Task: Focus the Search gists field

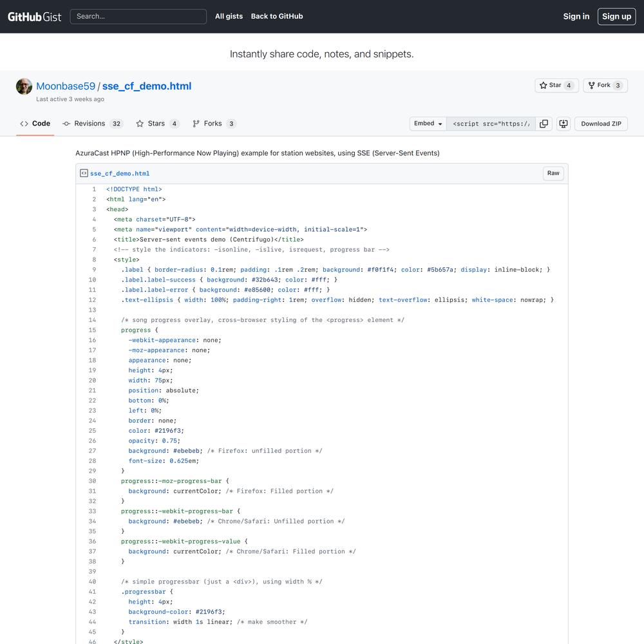Action: (138, 17)
